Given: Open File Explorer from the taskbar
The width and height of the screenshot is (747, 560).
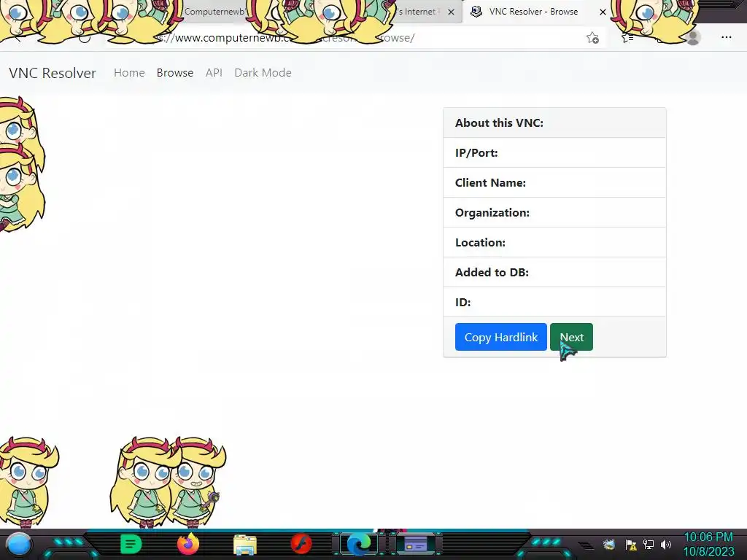Looking at the screenshot, I should point(245,545).
